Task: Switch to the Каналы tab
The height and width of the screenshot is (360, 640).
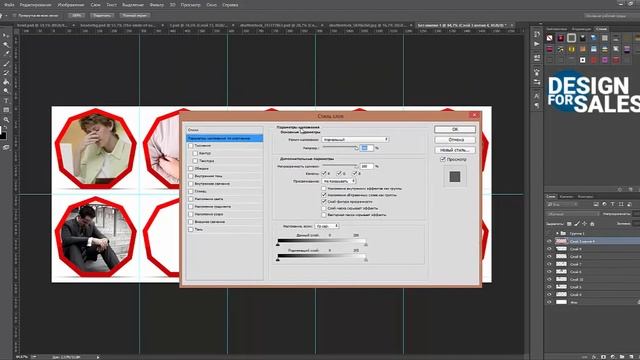Action: (x=566, y=196)
